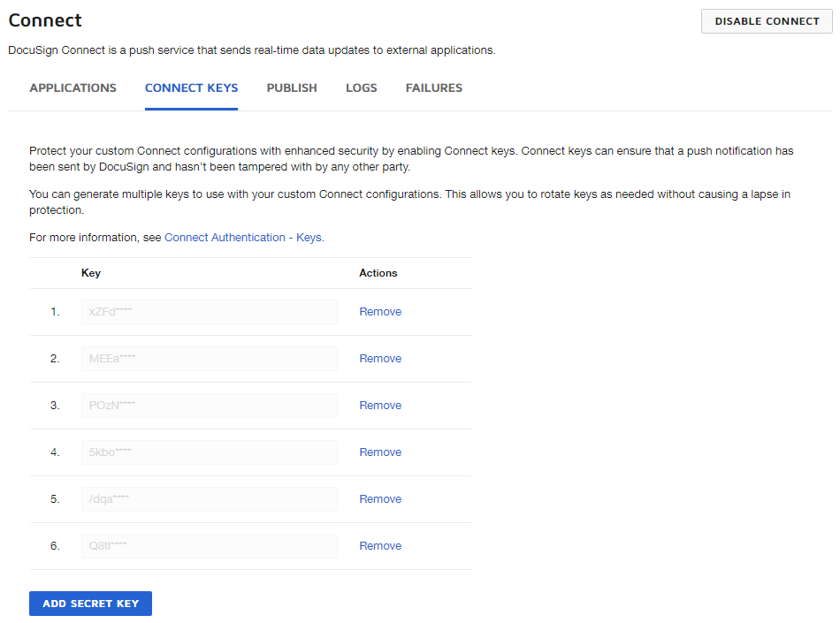Remove key 1 starting with xZFd
The width and height of the screenshot is (840, 623).
point(380,311)
